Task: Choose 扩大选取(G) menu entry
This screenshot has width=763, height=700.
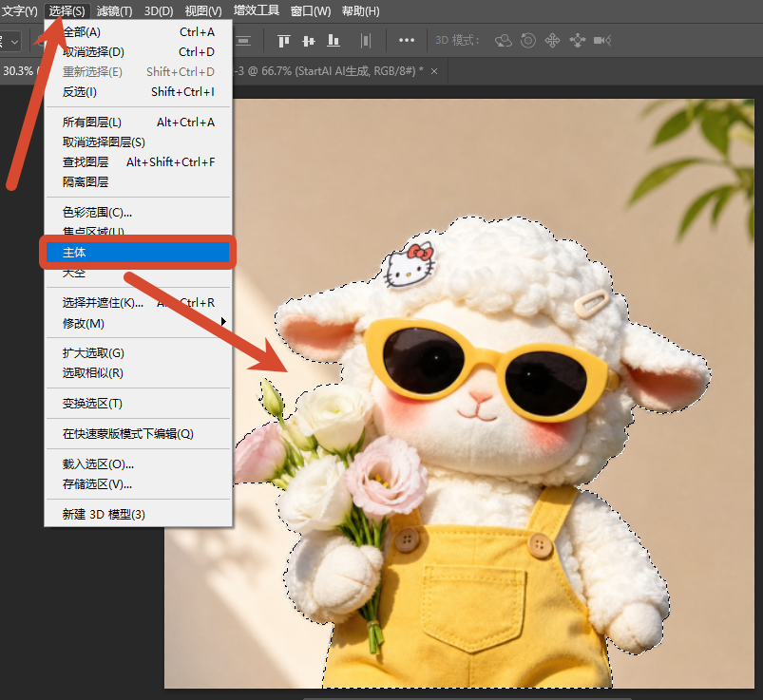Action: [138, 353]
